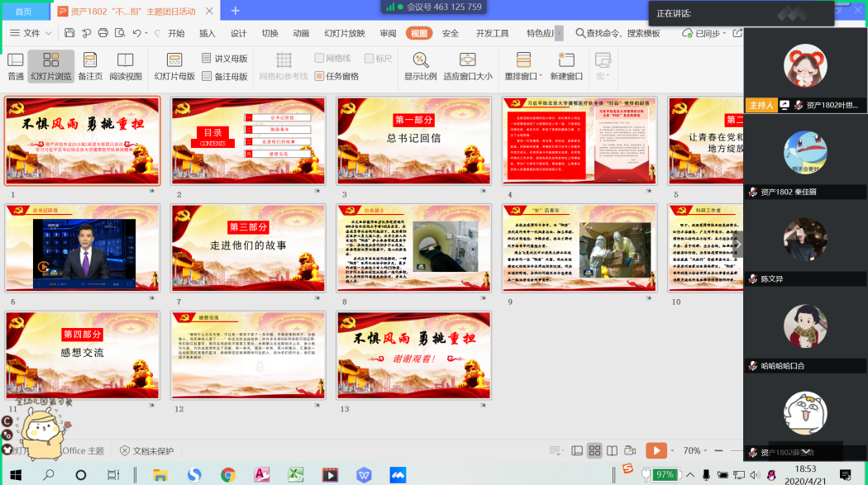
Task: Open the Windows Start menu
Action: pyautogui.click(x=16, y=474)
